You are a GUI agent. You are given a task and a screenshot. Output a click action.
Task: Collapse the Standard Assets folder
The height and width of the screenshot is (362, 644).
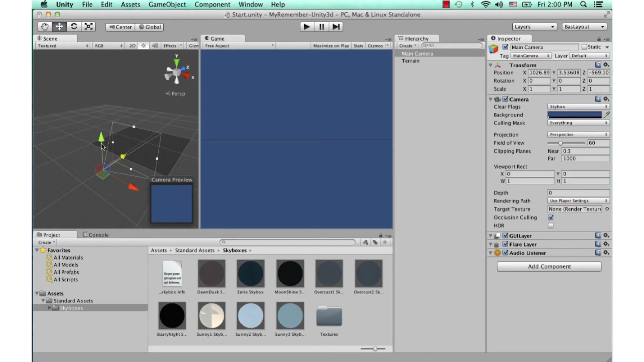coord(43,301)
